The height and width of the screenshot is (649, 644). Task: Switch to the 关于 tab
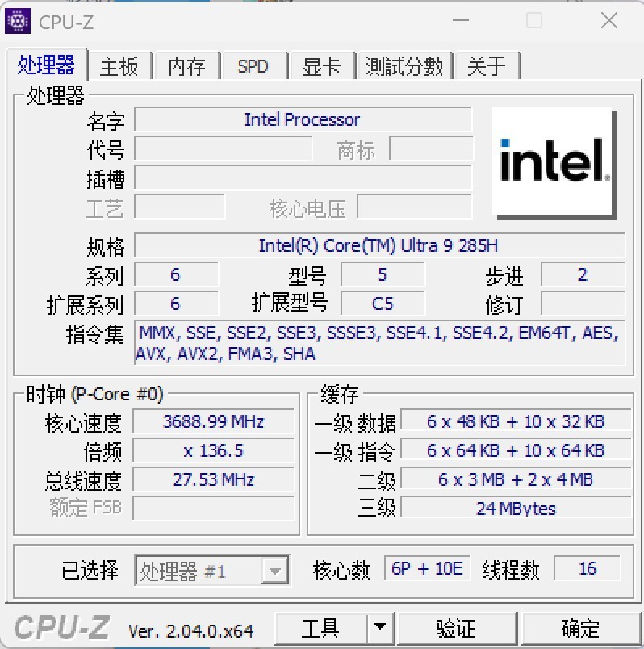(x=487, y=66)
